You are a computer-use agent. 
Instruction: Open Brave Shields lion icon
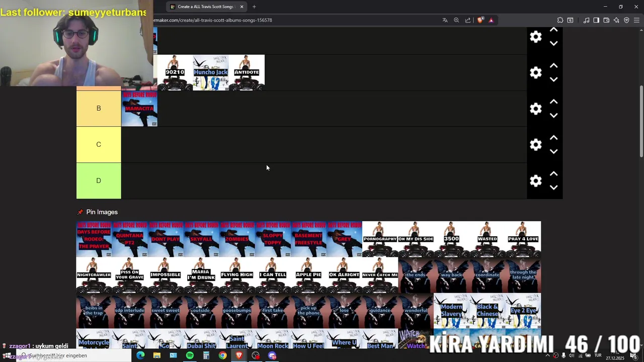[x=480, y=20]
